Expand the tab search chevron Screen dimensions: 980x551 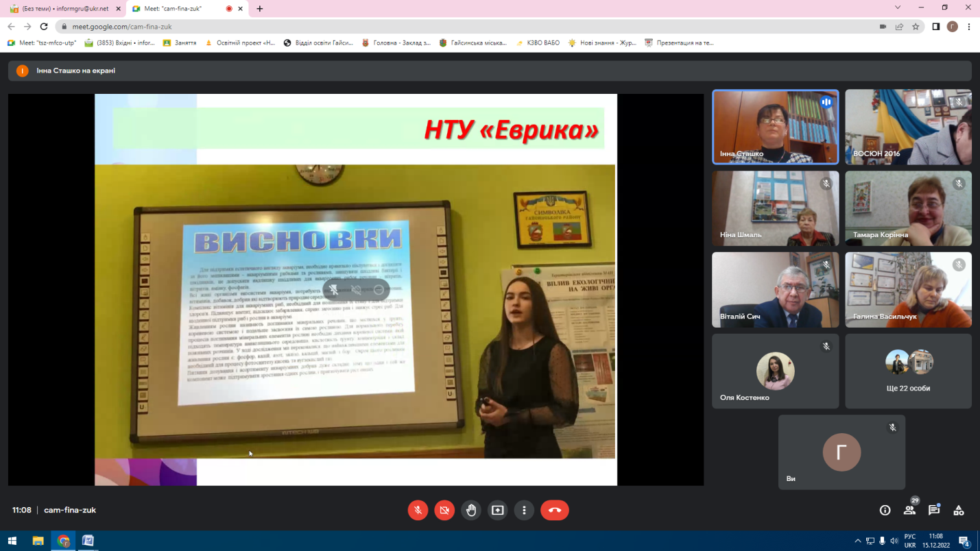coord(898,8)
